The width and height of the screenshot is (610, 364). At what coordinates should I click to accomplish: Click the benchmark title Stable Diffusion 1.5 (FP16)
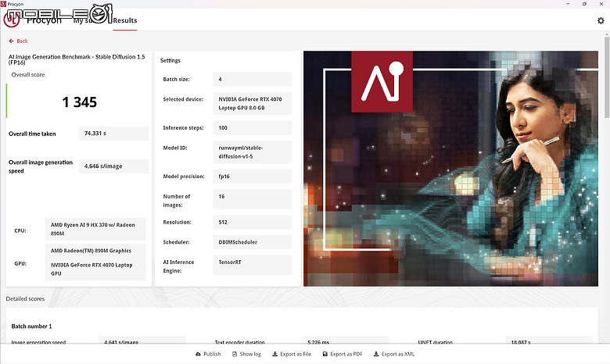[x=77, y=59]
